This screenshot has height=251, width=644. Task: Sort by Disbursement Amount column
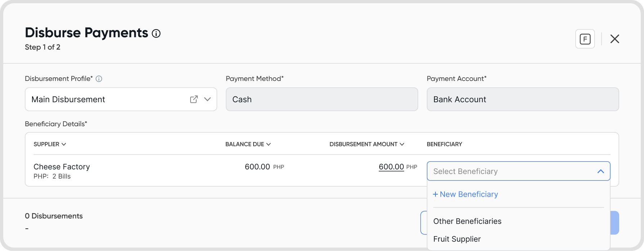[x=367, y=144]
